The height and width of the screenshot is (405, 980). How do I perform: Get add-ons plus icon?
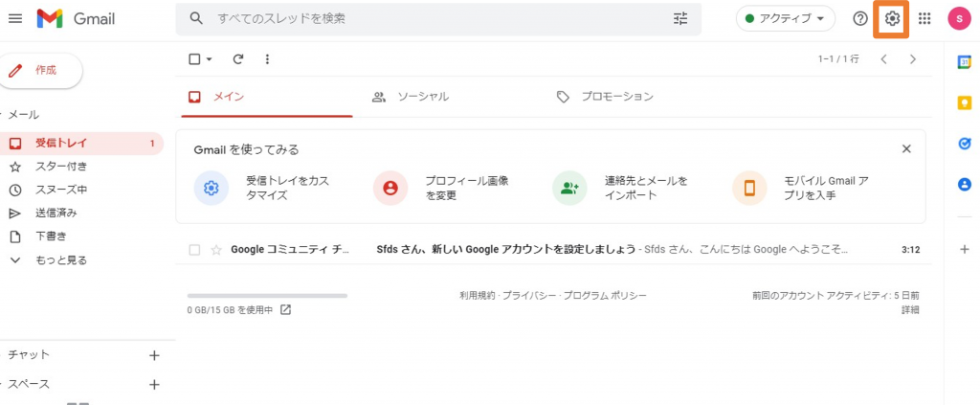tap(965, 249)
